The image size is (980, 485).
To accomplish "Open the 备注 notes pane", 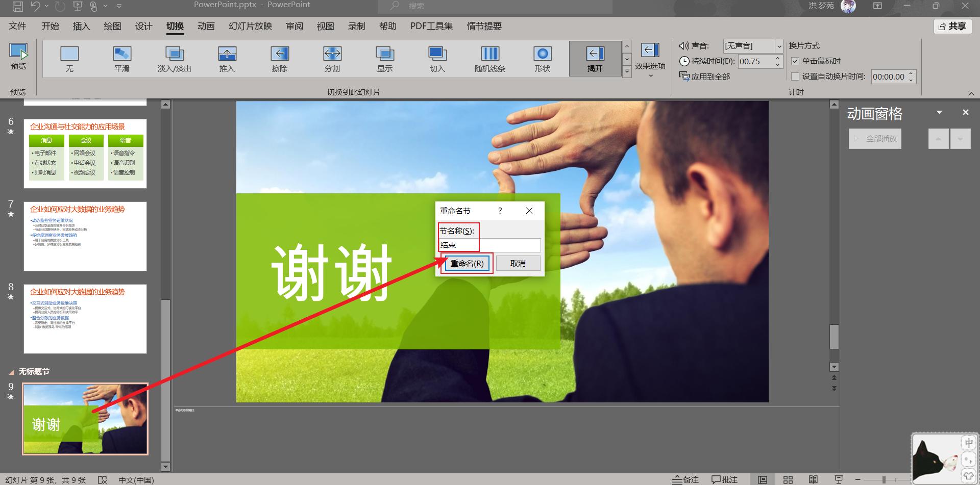I will (685, 479).
